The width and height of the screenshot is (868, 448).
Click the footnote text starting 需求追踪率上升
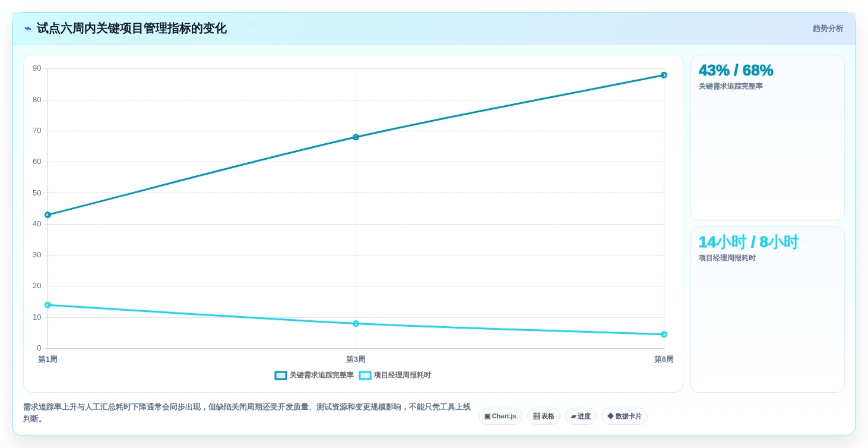point(247,413)
